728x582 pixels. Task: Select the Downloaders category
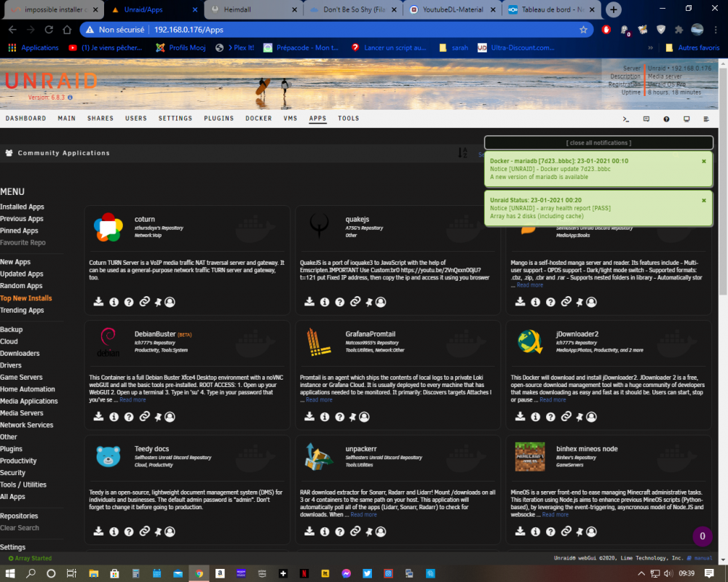tap(20, 354)
